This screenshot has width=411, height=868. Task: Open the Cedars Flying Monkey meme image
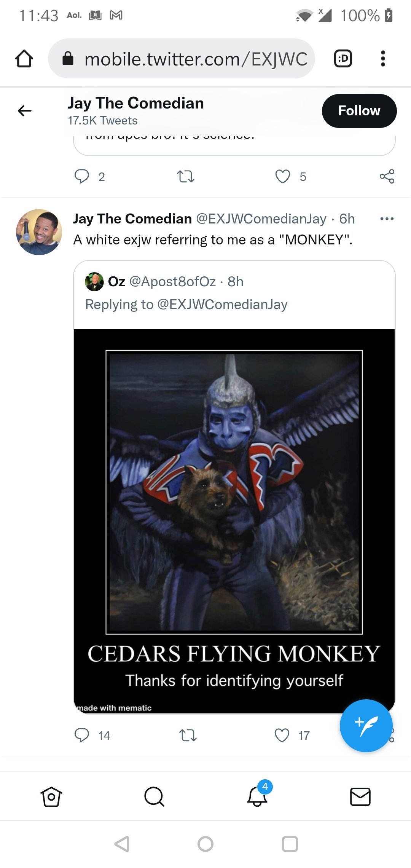(234, 521)
